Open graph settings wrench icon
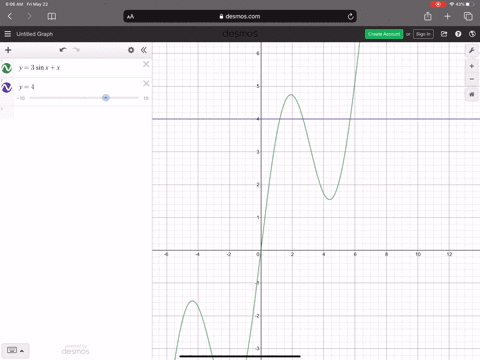Viewport: 480px width, 360px height. tap(472, 50)
